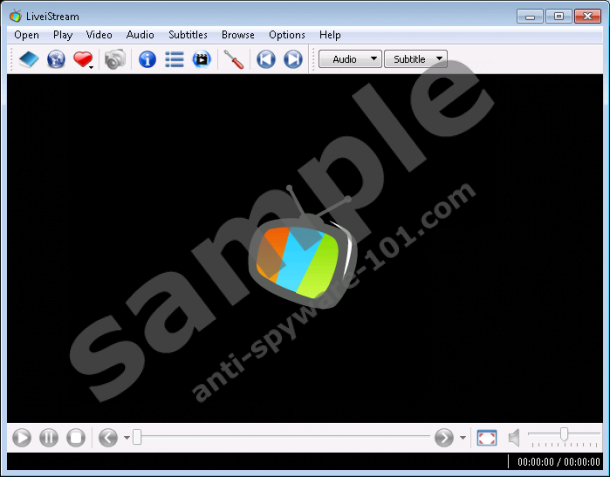Open the Subtitles menu
Image resolution: width=610 pixels, height=477 pixels.
pyautogui.click(x=188, y=35)
